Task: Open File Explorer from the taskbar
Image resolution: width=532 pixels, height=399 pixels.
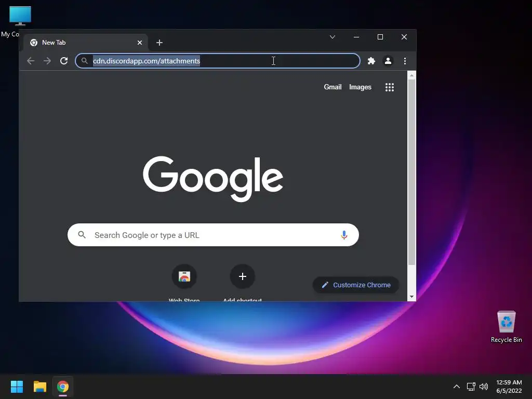Action: [x=39, y=387]
